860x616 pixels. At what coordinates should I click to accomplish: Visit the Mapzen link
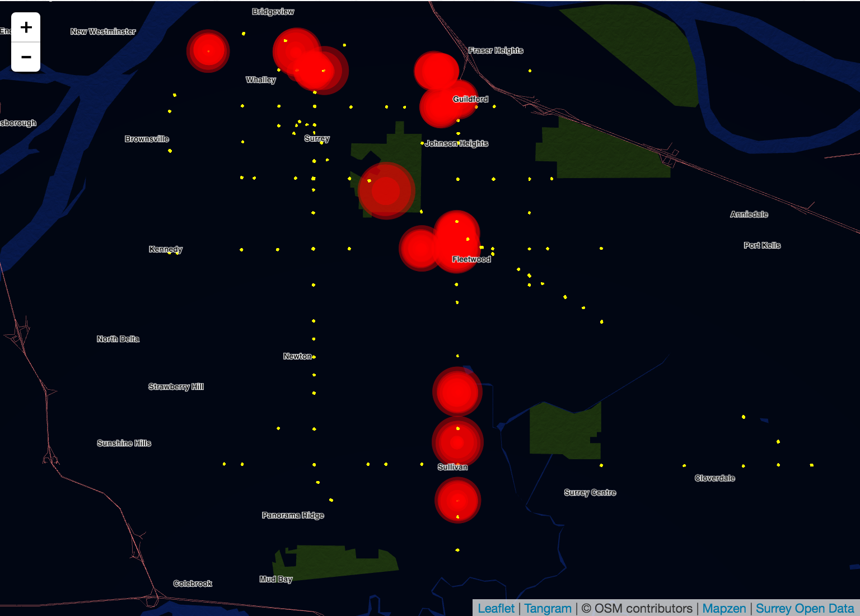(724, 608)
